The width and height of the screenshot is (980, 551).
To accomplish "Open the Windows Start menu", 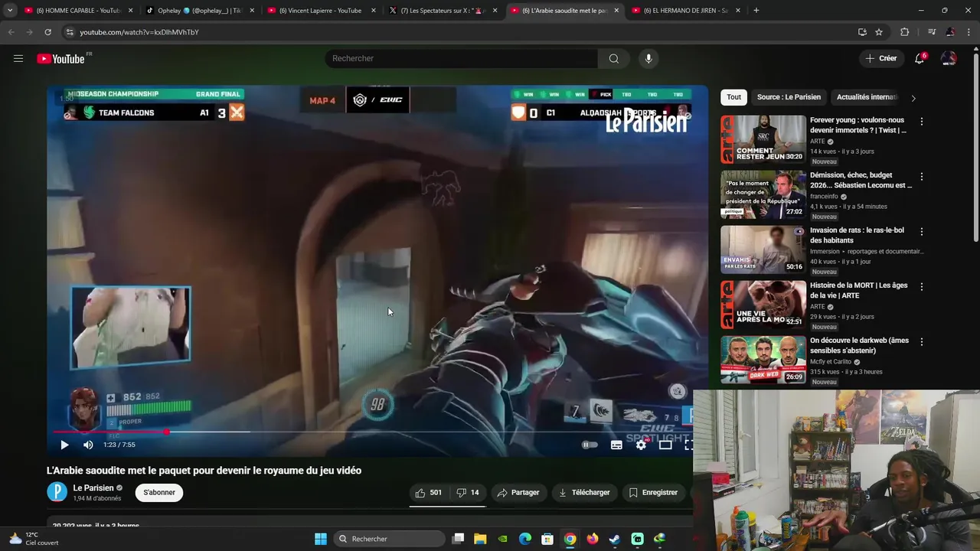I will (x=321, y=539).
